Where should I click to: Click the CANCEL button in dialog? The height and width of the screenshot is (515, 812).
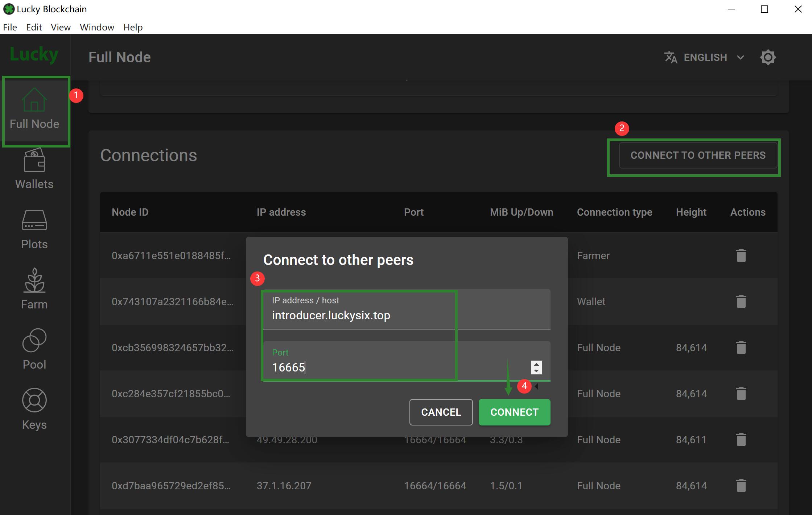tap(441, 412)
